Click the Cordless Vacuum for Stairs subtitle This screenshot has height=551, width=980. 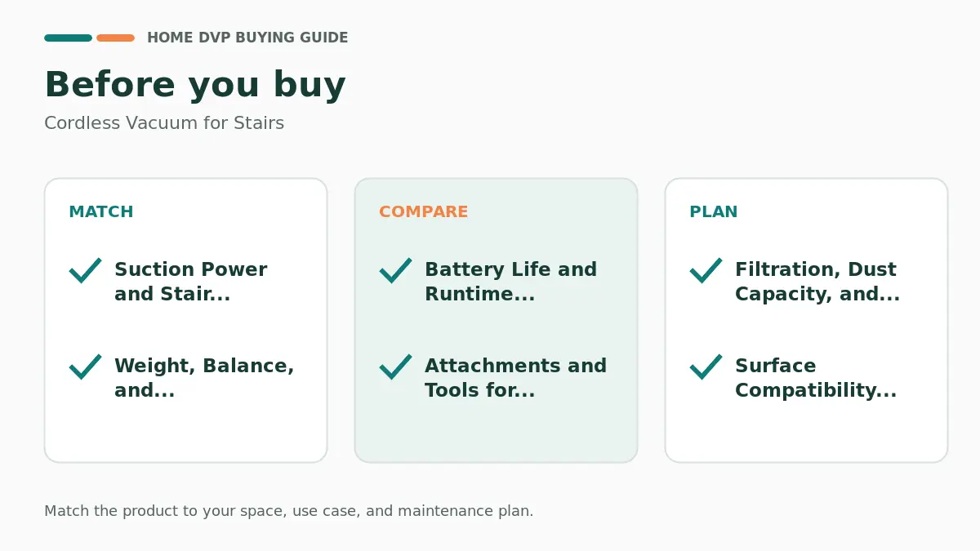click(x=164, y=123)
